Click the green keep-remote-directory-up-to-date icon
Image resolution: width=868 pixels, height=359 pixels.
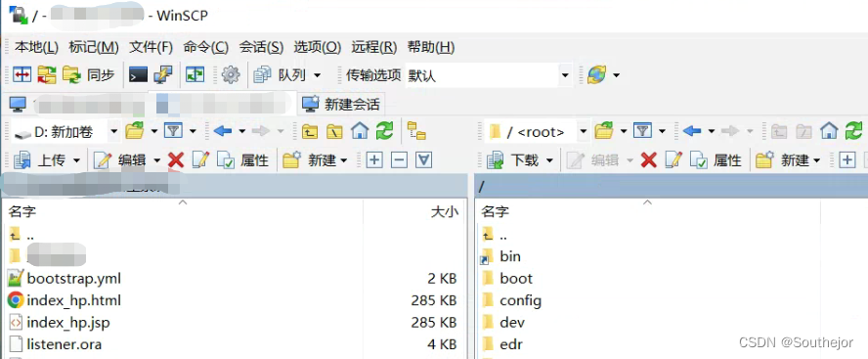195,74
